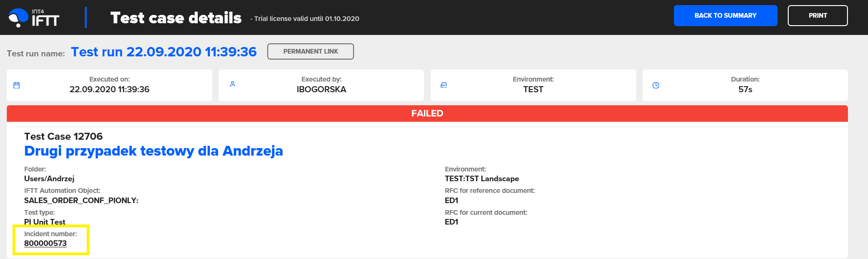
Task: Click the TEST:TST Landscape environment value
Action: (x=481, y=179)
